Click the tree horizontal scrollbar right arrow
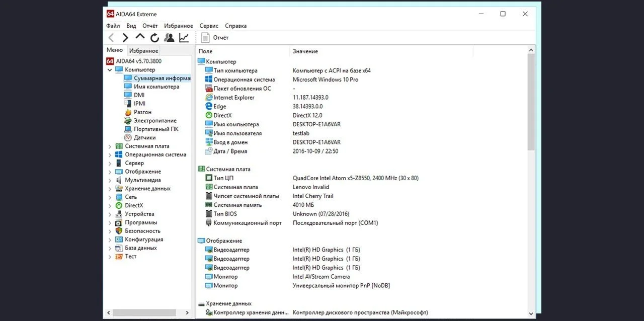 187,313
